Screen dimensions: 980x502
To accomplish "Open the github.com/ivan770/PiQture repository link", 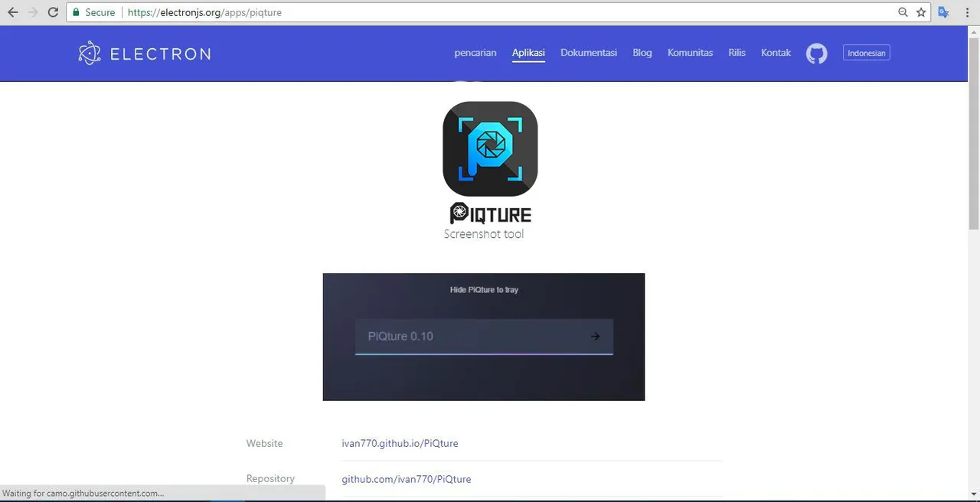I will [407, 479].
